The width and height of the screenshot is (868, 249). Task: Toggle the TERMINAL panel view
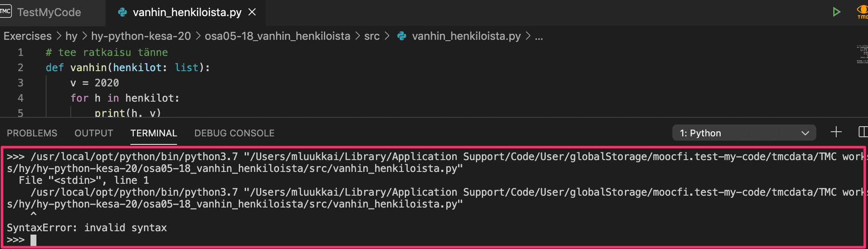(x=153, y=133)
